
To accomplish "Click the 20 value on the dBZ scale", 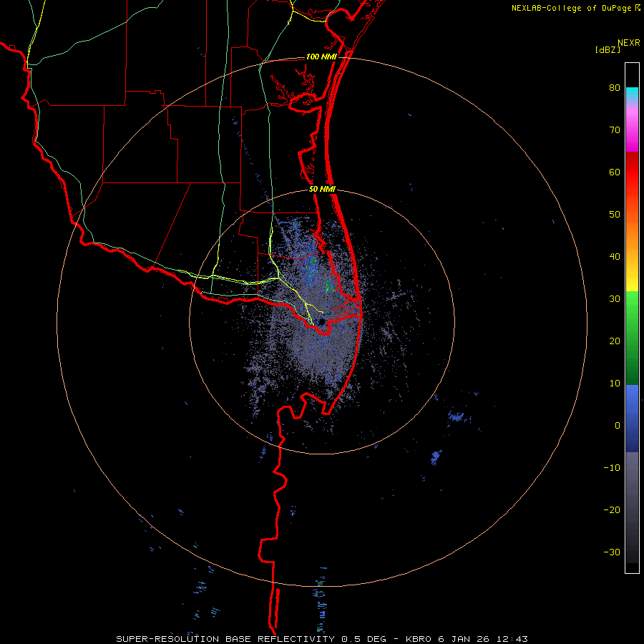I will coord(615,341).
